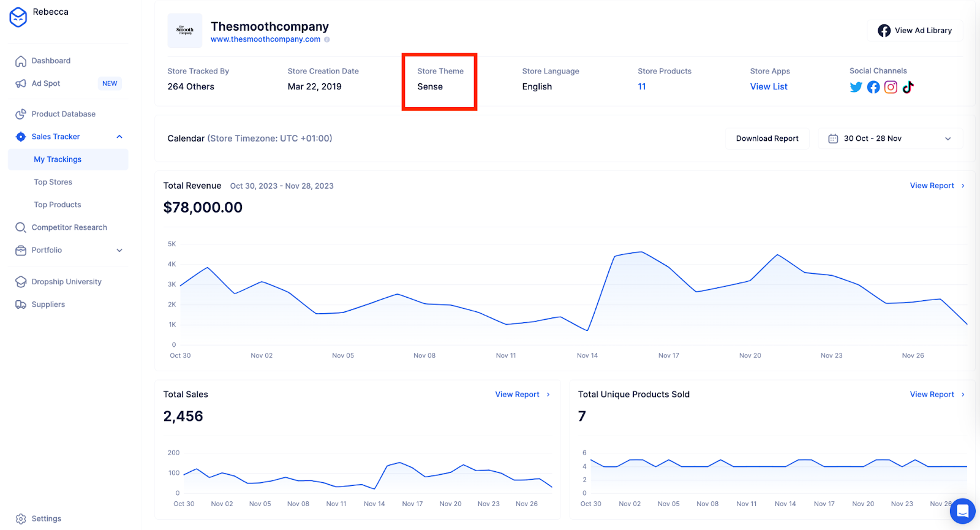Click chevron beside Unique Products View Report
The height and width of the screenshot is (530, 980).
point(963,395)
